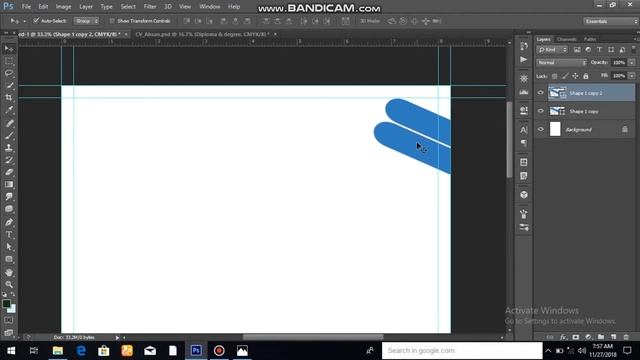Select the Dodge tool

tap(9, 209)
